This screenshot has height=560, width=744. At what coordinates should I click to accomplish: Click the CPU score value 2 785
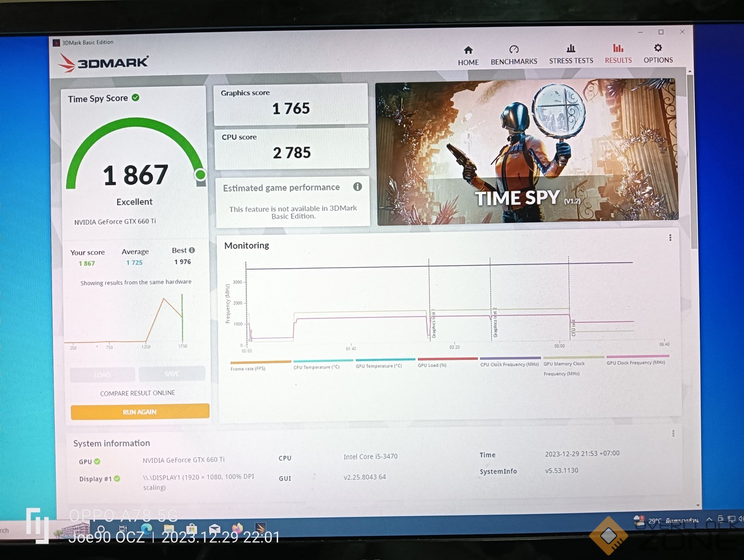(x=292, y=153)
